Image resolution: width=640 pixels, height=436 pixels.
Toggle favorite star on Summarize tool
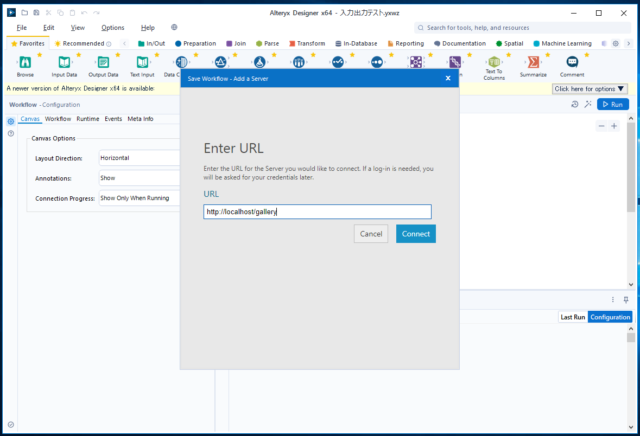click(548, 55)
